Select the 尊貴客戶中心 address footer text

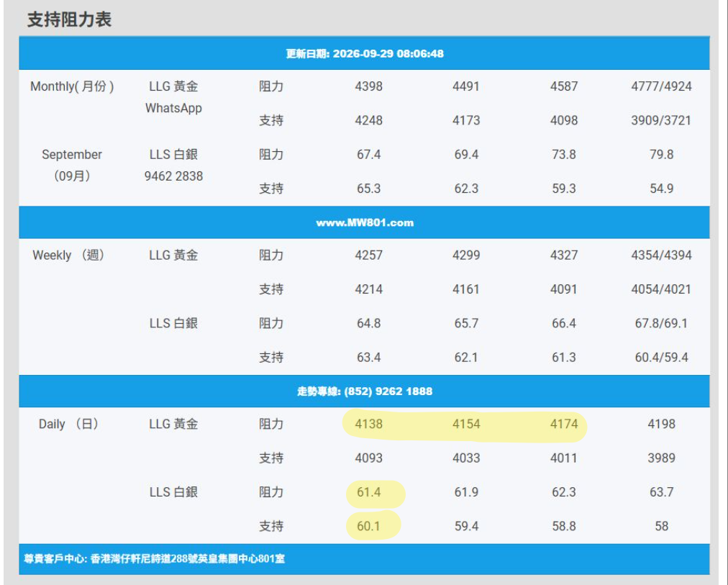pyautogui.click(x=154, y=558)
